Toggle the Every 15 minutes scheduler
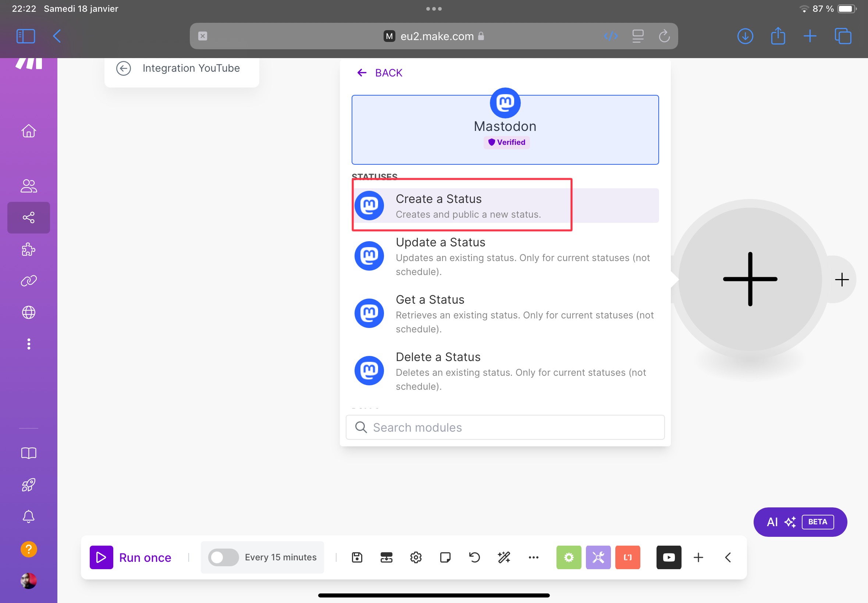This screenshot has height=603, width=868. 222,557
